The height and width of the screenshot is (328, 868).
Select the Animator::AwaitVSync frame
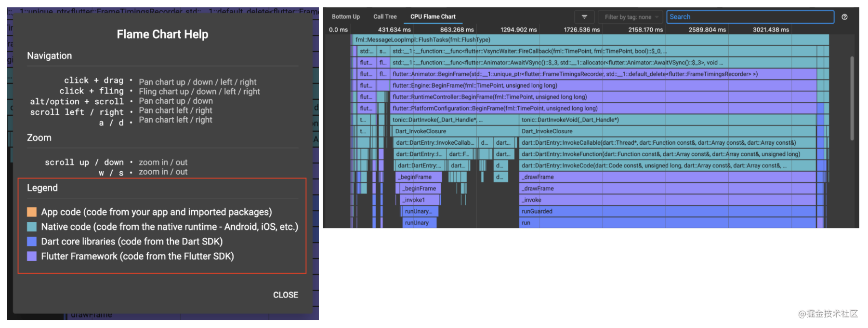click(x=604, y=63)
